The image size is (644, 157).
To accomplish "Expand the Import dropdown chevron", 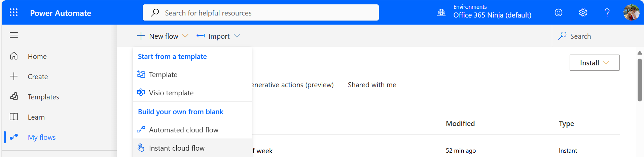I will (237, 36).
